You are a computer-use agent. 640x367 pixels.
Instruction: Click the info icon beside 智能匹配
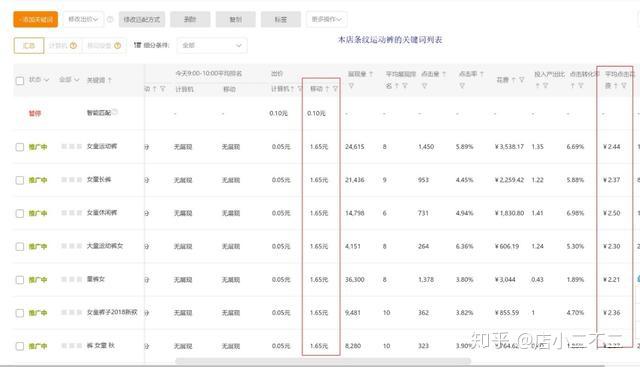tap(115, 111)
